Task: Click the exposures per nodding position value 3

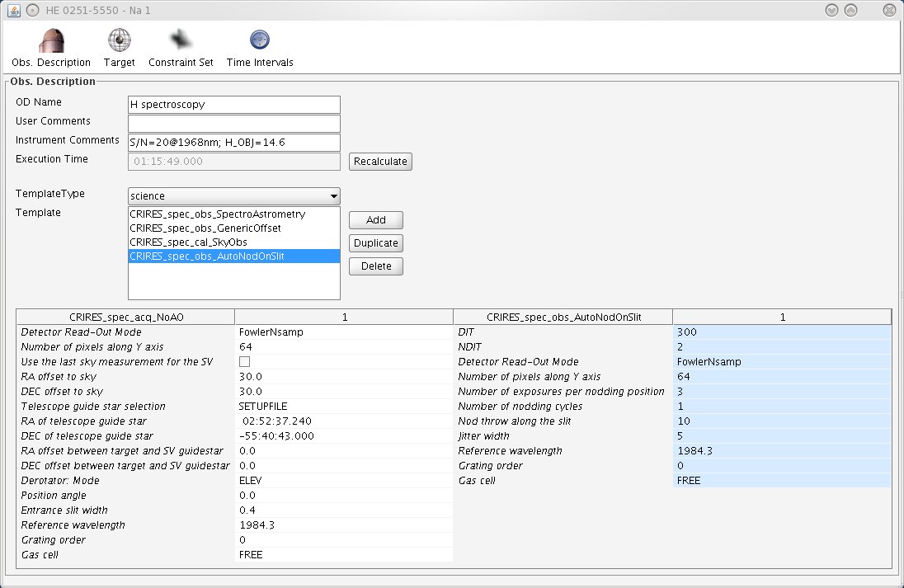Action: pyautogui.click(x=782, y=392)
